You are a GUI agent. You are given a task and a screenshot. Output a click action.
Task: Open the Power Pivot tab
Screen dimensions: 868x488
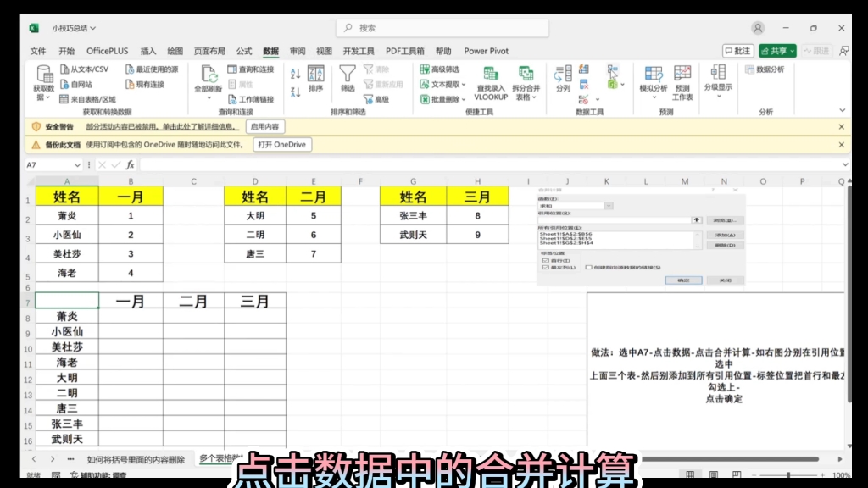(487, 51)
